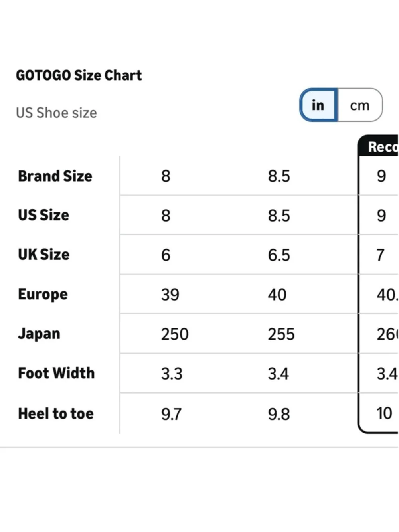Screen dimensions: 399x532
Task: Click the recommended Brand Size 9 cell
Action: point(381,176)
